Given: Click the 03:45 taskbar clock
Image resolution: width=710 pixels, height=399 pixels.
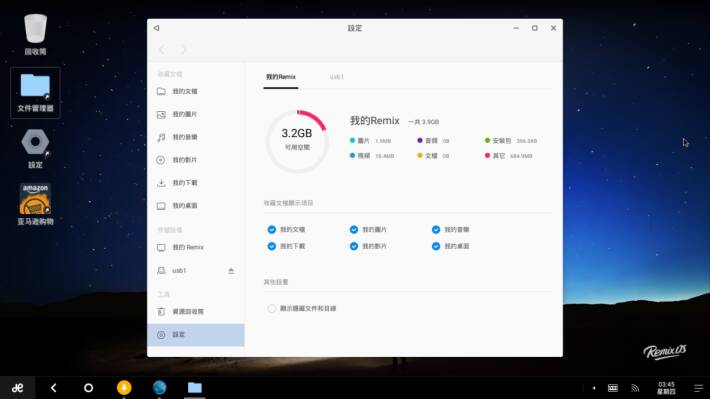Looking at the screenshot, I should [666, 388].
